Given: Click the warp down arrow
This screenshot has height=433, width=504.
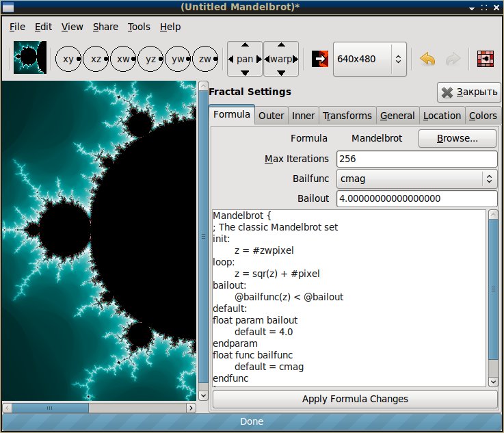Looking at the screenshot, I should pos(281,73).
